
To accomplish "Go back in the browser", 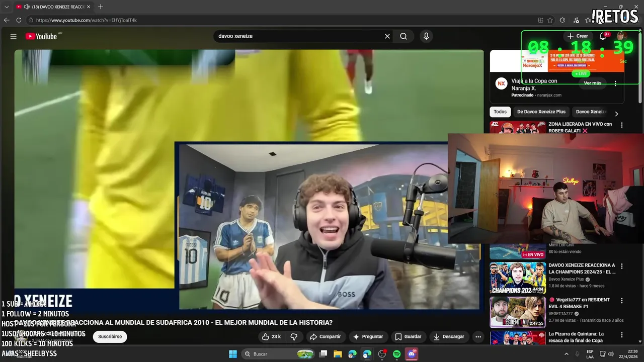I will [7, 20].
